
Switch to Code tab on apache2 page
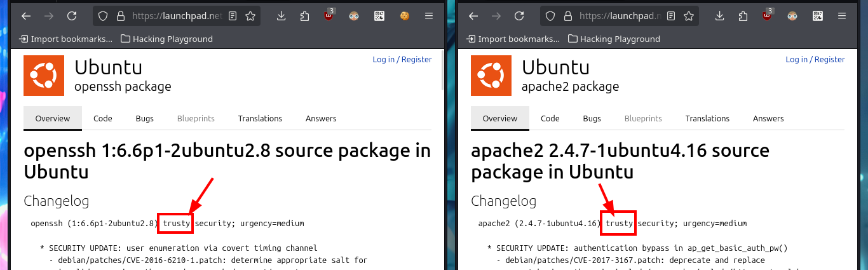point(550,118)
